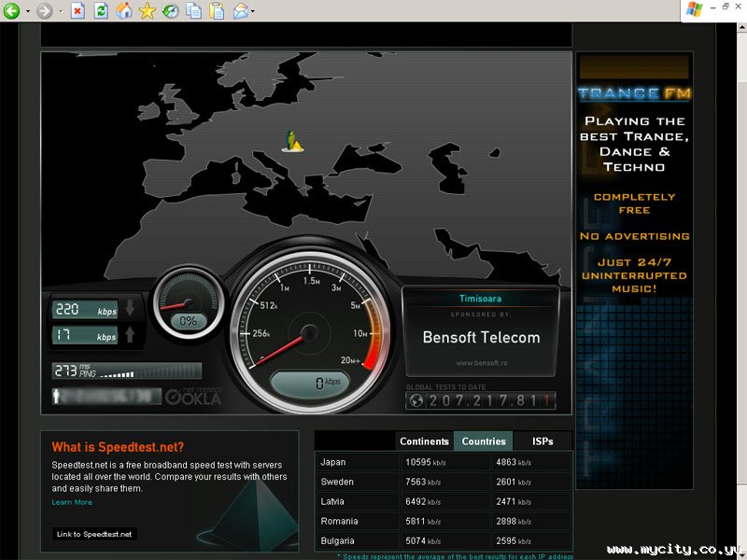The height and width of the screenshot is (560, 747).
Task: Click the 0 kbps speedometer readout
Action: pyautogui.click(x=310, y=383)
